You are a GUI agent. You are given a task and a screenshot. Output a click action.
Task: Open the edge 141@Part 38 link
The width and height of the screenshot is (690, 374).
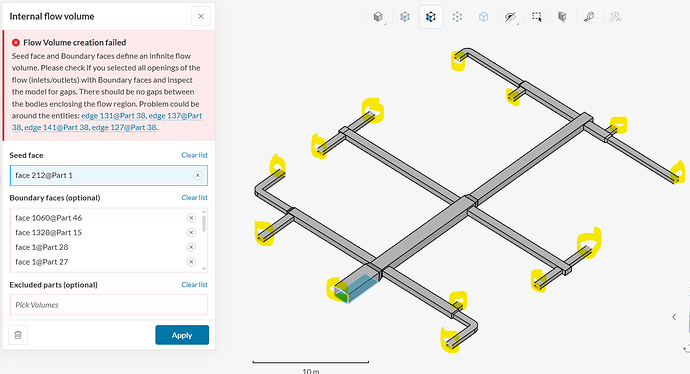tap(56, 128)
